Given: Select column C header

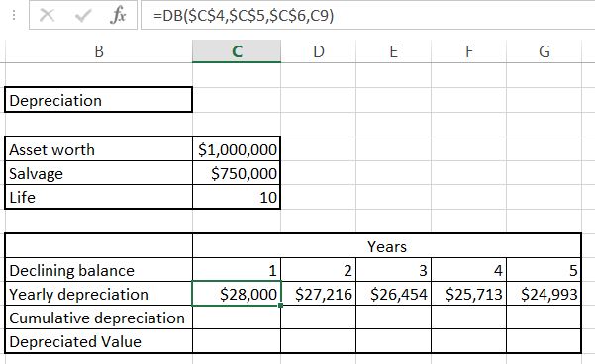Looking at the screenshot, I should 237,51.
